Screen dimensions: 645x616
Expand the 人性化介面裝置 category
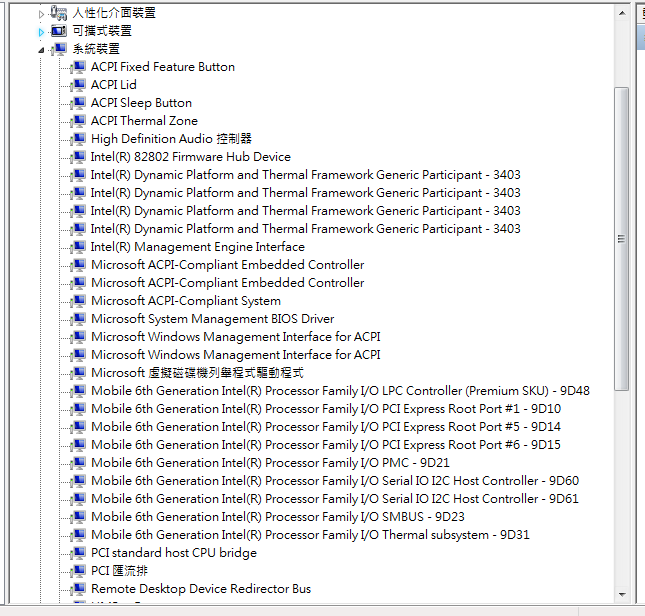click(x=41, y=15)
